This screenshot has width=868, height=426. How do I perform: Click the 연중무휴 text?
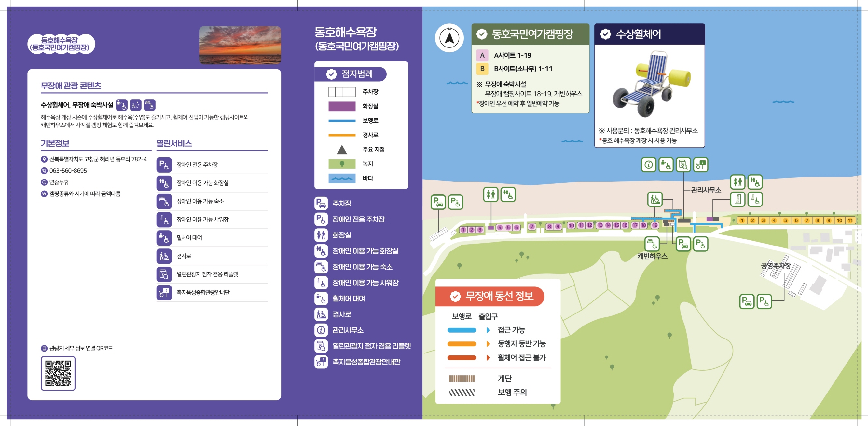59,182
